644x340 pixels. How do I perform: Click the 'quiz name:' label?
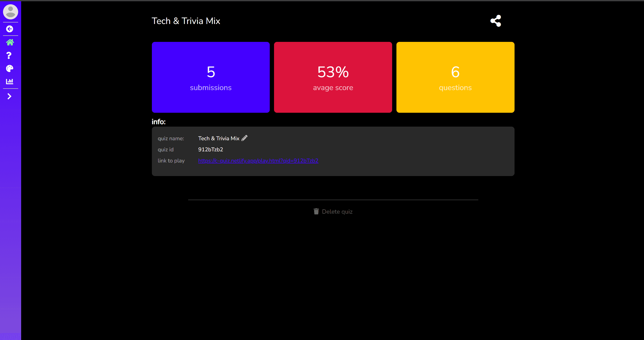171,138
